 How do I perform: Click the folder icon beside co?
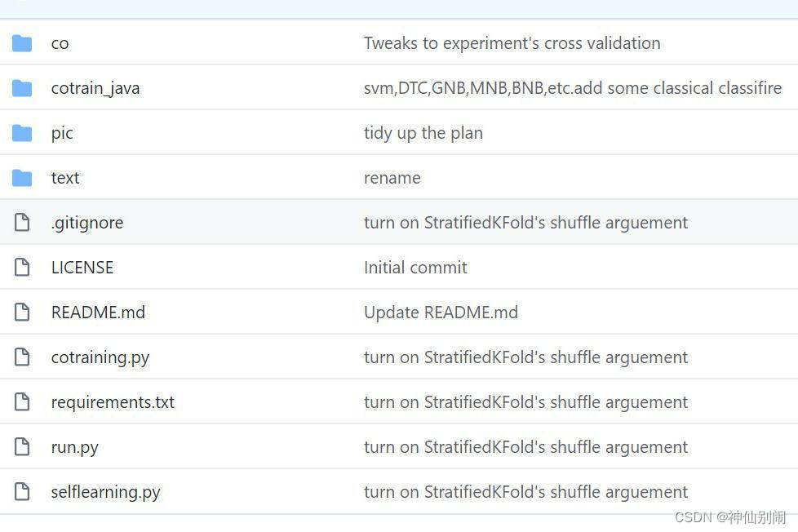[22, 43]
